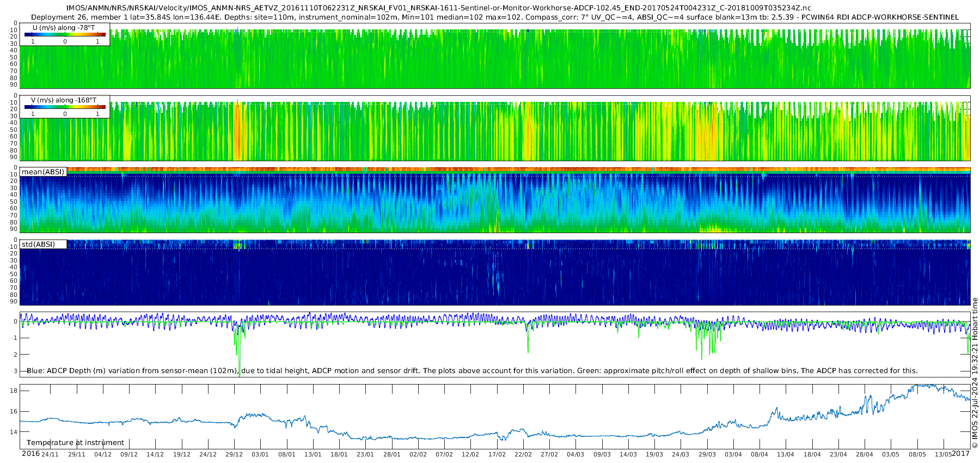The height and width of the screenshot is (463, 980).
Task: Click the 'Deployment 26' metadata line
Action: click(495, 17)
